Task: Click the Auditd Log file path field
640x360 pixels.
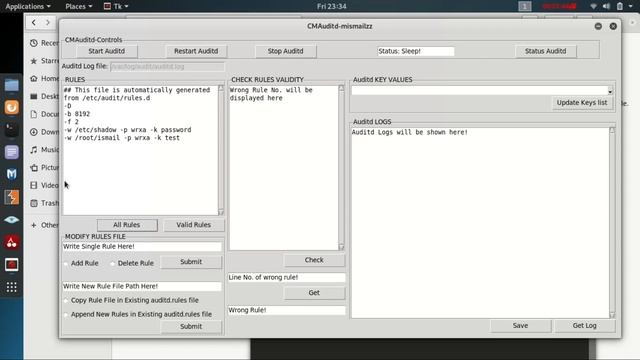Action: [167, 66]
